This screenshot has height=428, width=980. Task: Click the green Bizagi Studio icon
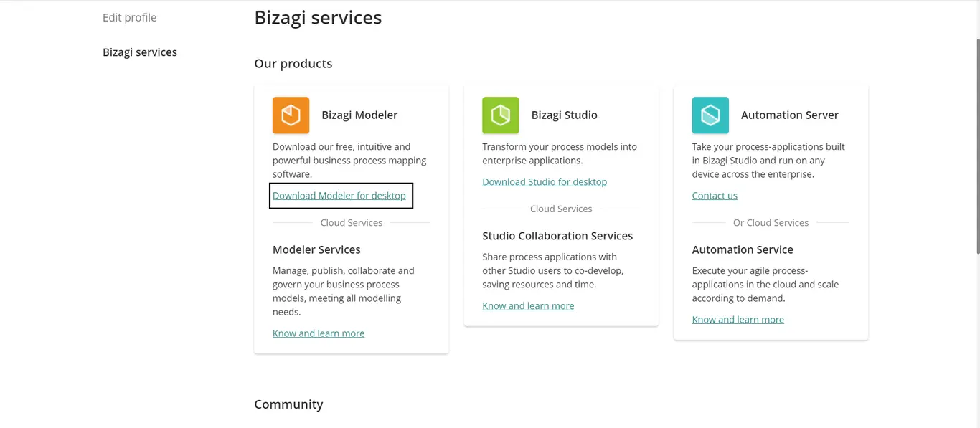coord(501,115)
